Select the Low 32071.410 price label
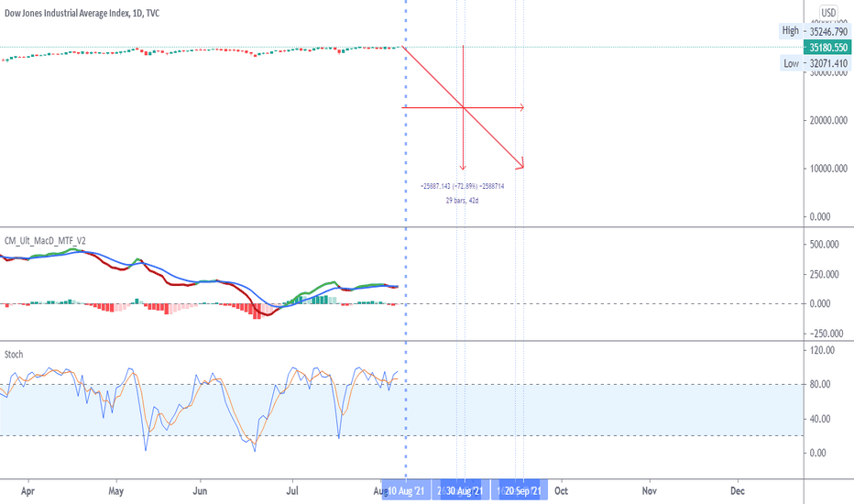This screenshot has height=504, width=854. click(816, 63)
